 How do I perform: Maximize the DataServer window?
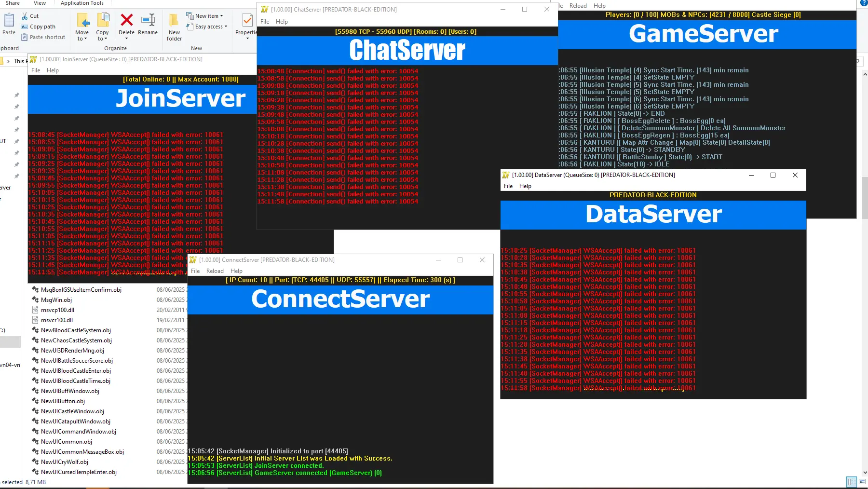click(x=773, y=175)
